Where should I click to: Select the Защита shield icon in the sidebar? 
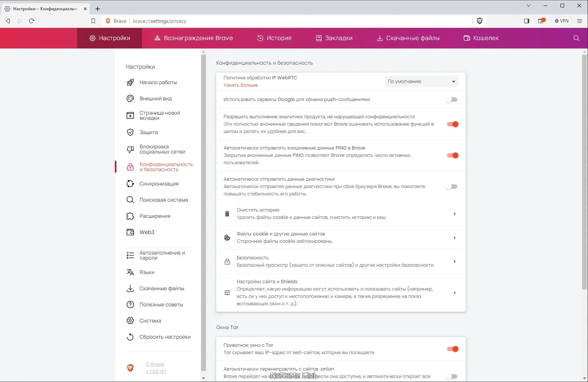130,132
